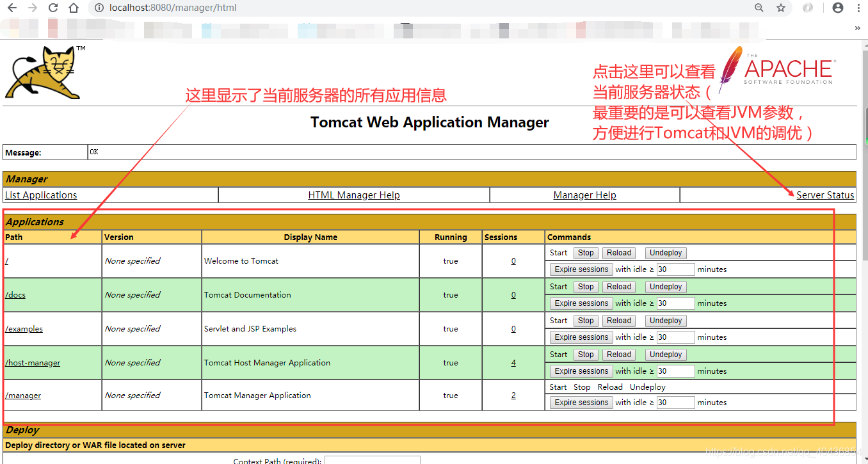View sessions count for root application

click(513, 261)
